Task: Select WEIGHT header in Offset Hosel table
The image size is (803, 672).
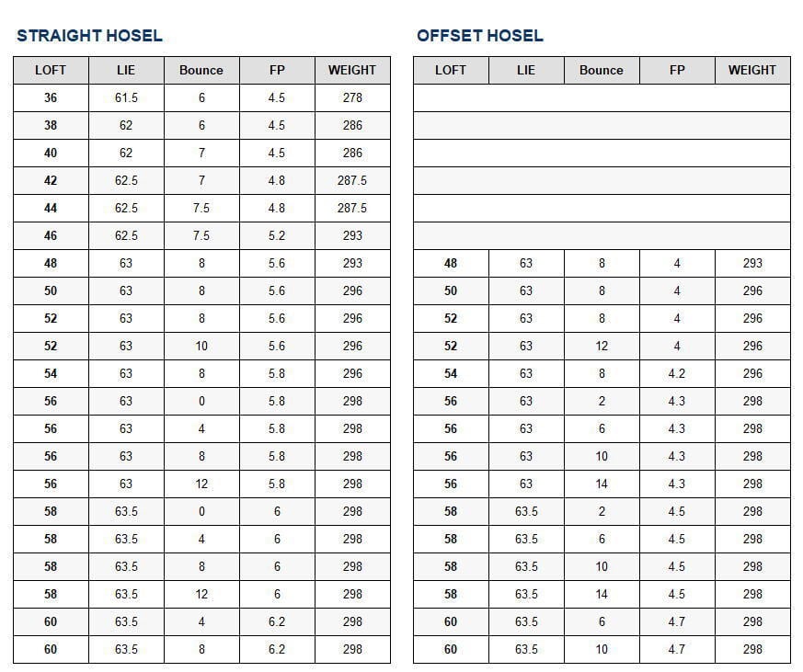Action: (752, 70)
